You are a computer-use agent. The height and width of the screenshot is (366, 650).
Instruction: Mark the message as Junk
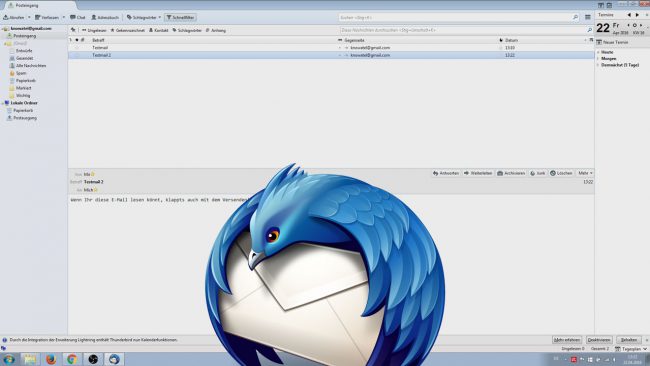[538, 173]
